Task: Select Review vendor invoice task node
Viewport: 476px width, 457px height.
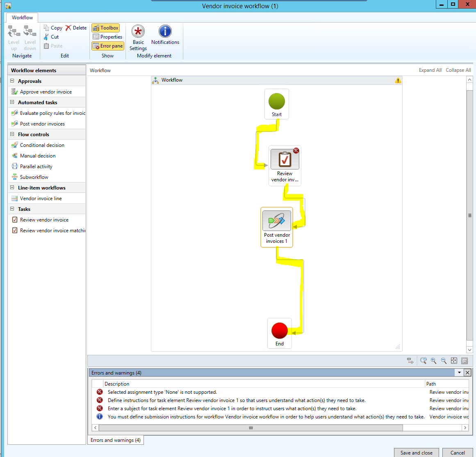Action: [285, 160]
